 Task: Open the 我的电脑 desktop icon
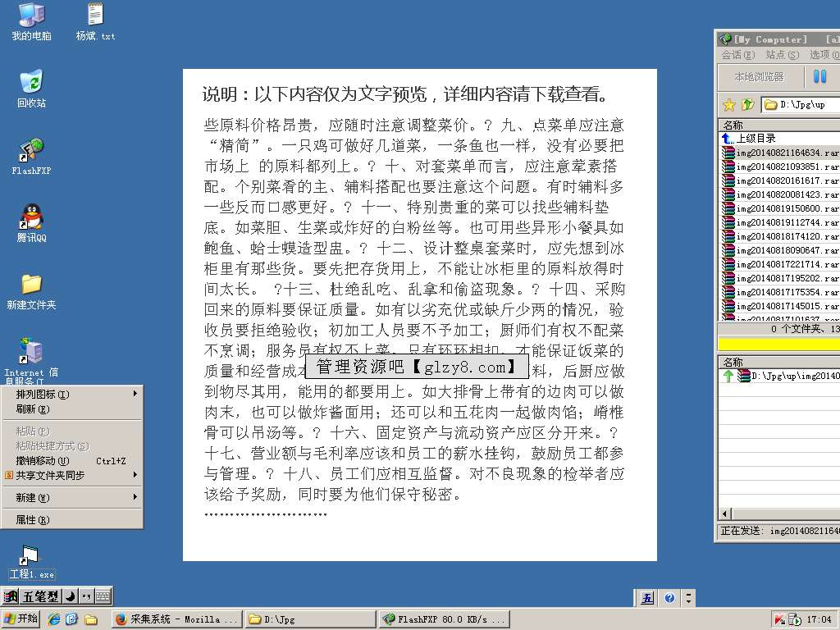click(x=31, y=21)
